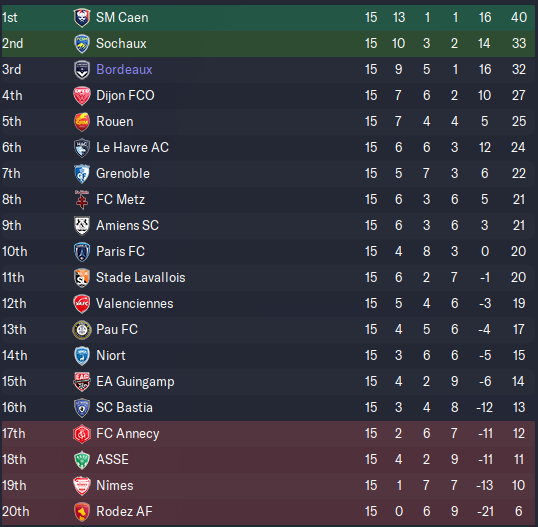Click the Pau FC round crest
This screenshot has width=538, height=527.
point(82,330)
